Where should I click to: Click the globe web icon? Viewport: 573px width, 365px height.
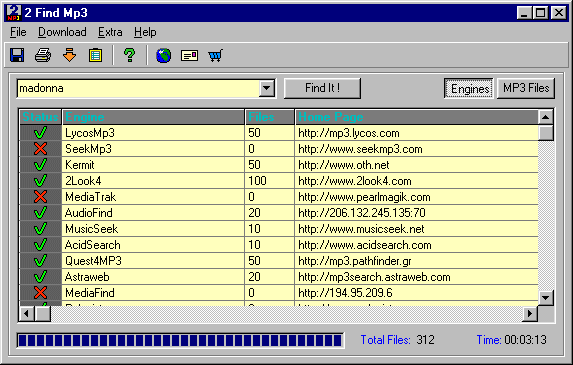point(163,56)
